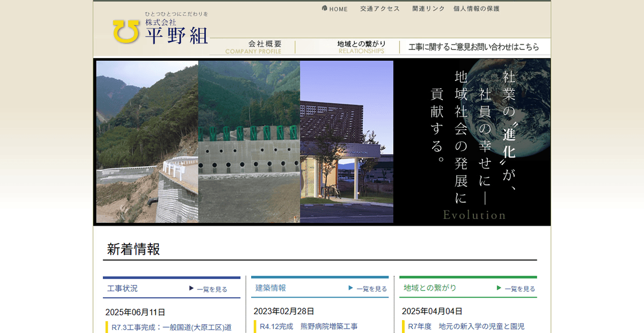Select the 地域との繋がり RELATIONSHIPS tab
This screenshot has width=644, height=333.
pos(361,47)
